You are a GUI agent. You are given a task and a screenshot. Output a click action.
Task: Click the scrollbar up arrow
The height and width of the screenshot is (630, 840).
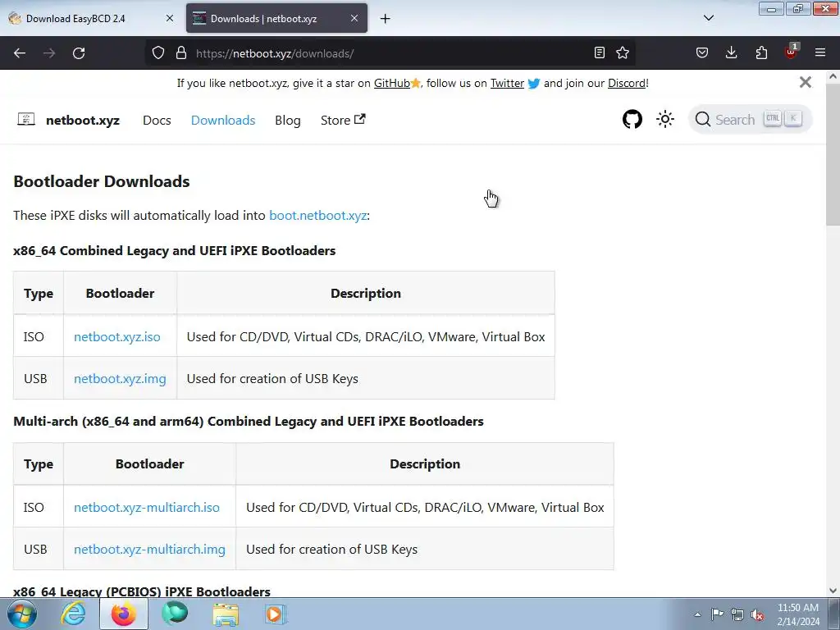(833, 76)
